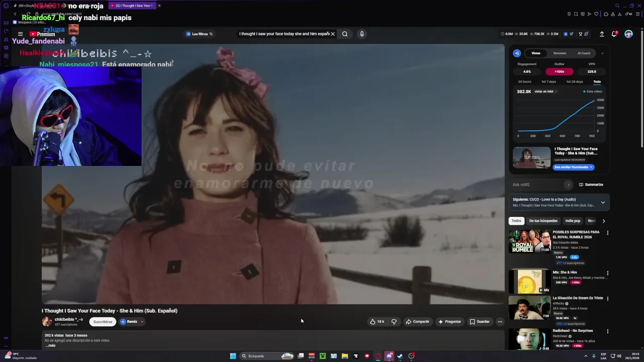This screenshot has width=644, height=362.
Task: Send the Ask vidIQ query arrow
Action: (569, 185)
